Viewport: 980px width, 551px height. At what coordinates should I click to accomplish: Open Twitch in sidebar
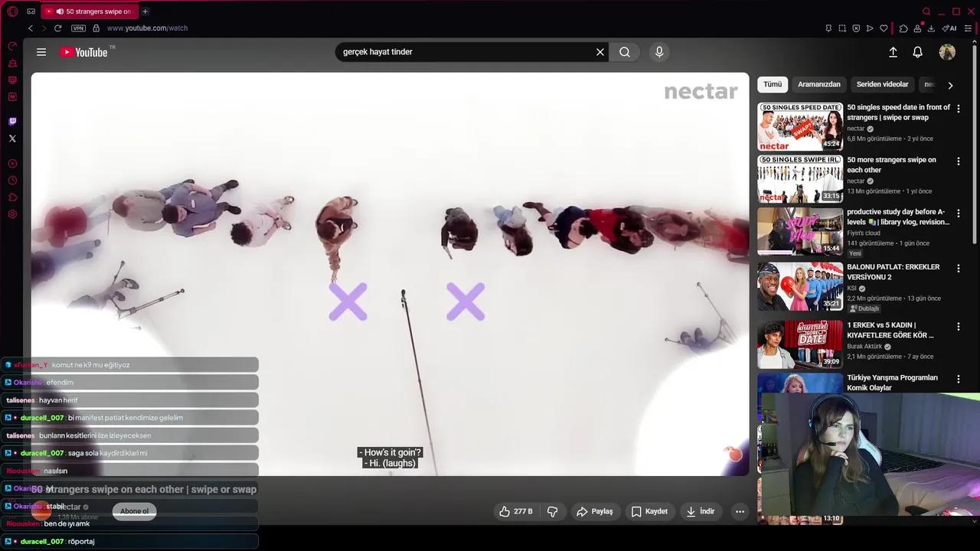(x=12, y=121)
